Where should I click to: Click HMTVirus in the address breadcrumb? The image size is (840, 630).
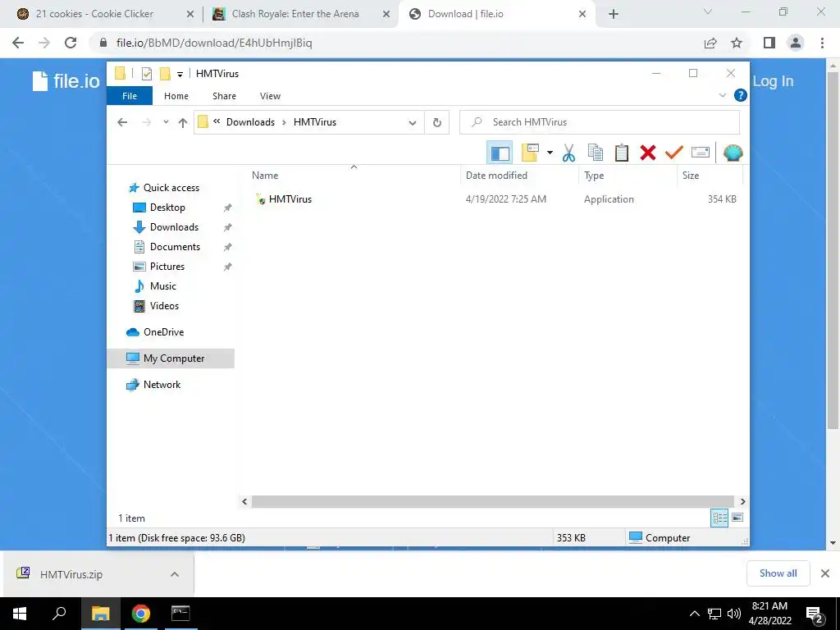(x=315, y=122)
